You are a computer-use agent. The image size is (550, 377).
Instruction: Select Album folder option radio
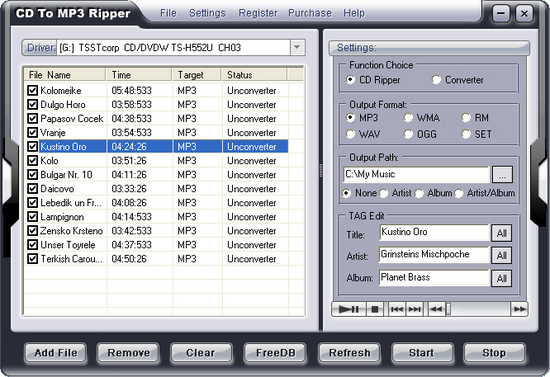tap(419, 193)
